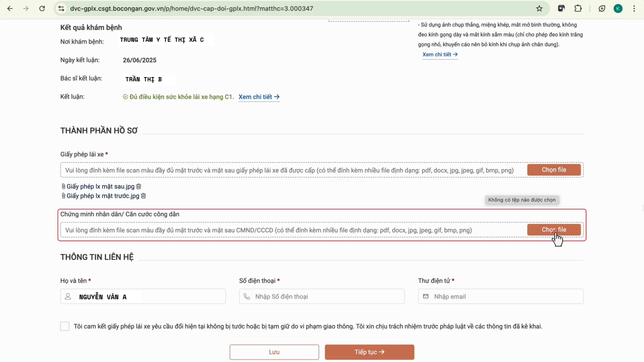Click the Kết quả khám bệnh heading
644x362 pixels.
point(91,27)
